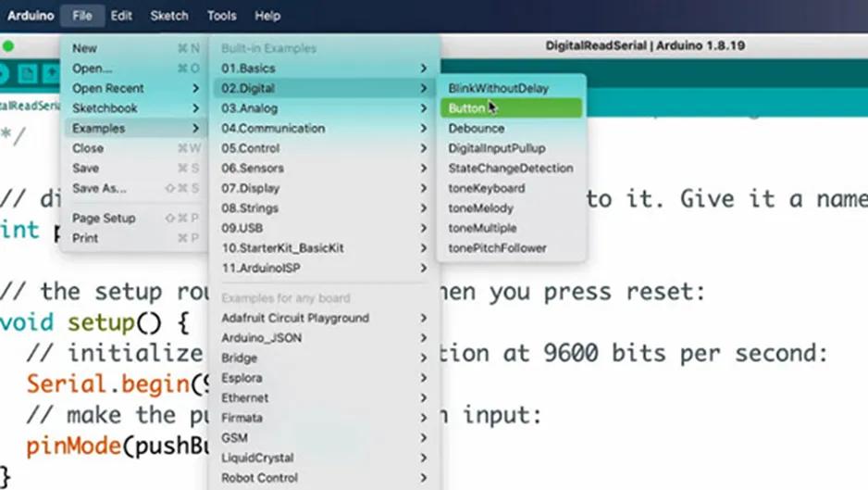The width and height of the screenshot is (868, 490).
Task: Click the File menu
Action: click(82, 16)
